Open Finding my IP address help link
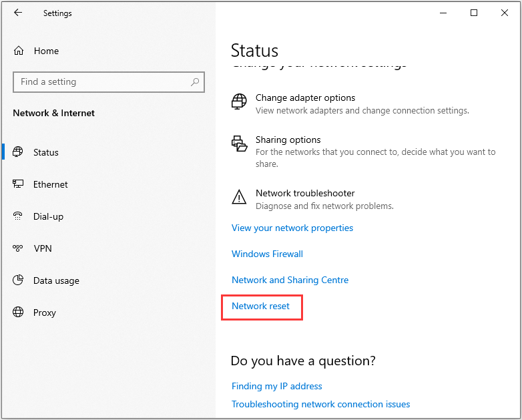 (x=276, y=386)
